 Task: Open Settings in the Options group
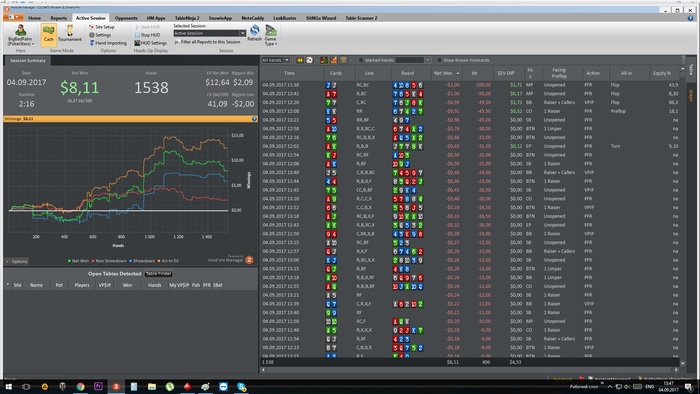coord(100,35)
